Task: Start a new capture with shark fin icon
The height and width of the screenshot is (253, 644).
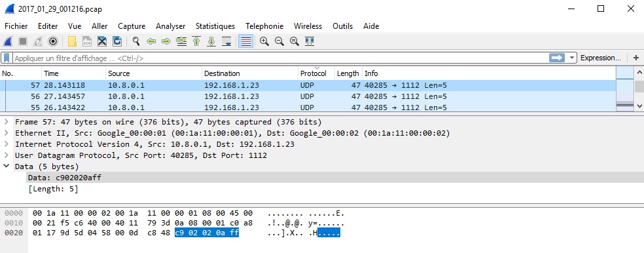Action: 8,41
